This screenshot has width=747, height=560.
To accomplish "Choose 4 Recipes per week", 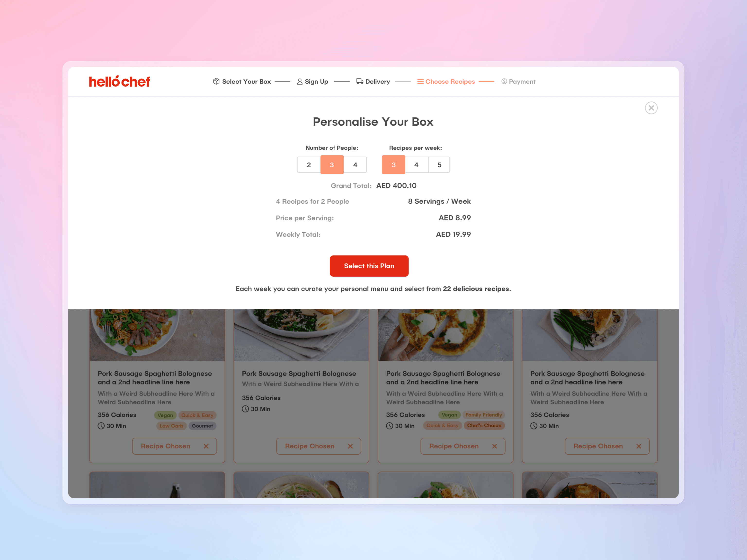I will [x=416, y=165].
